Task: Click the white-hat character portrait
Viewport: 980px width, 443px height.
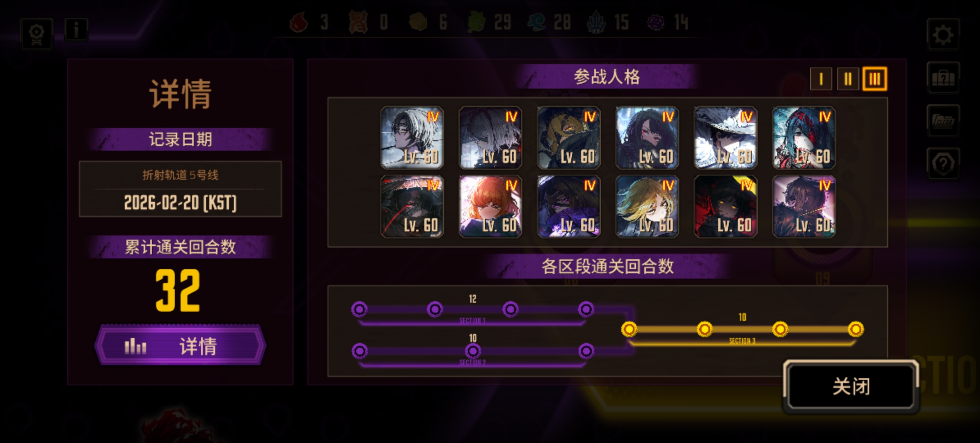Action: coord(726,138)
